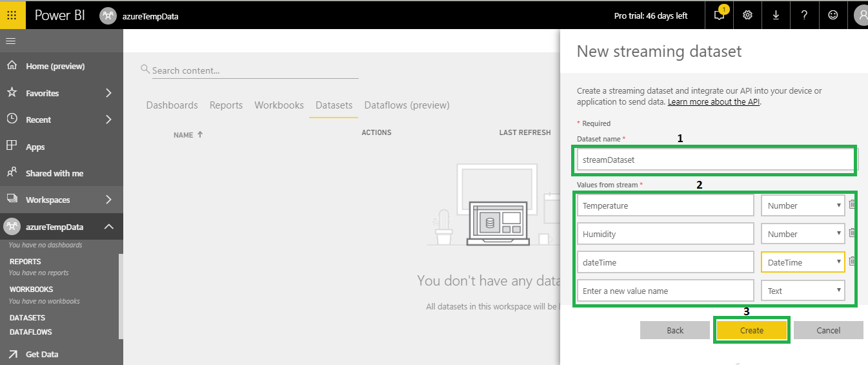Switch to the Dataflows (preview) tab
The width and height of the screenshot is (868, 365).
[407, 105]
